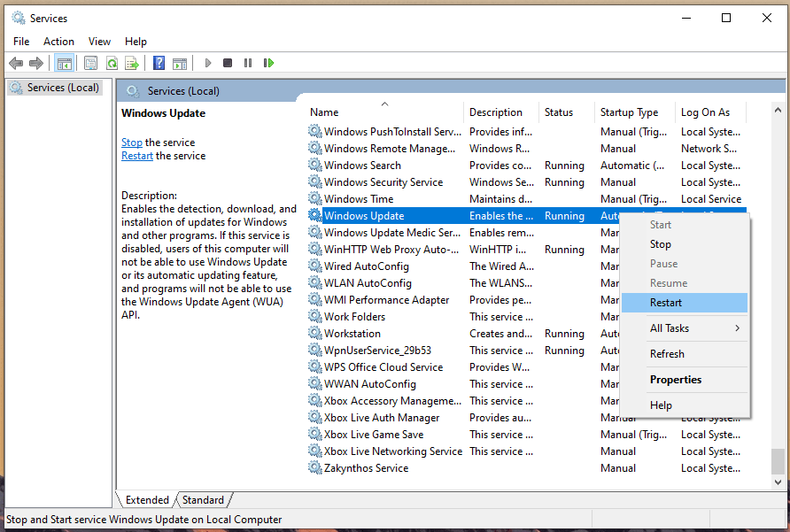
Task: Click the gear icon beside WPS Office Cloud Service
Action: [x=315, y=366]
